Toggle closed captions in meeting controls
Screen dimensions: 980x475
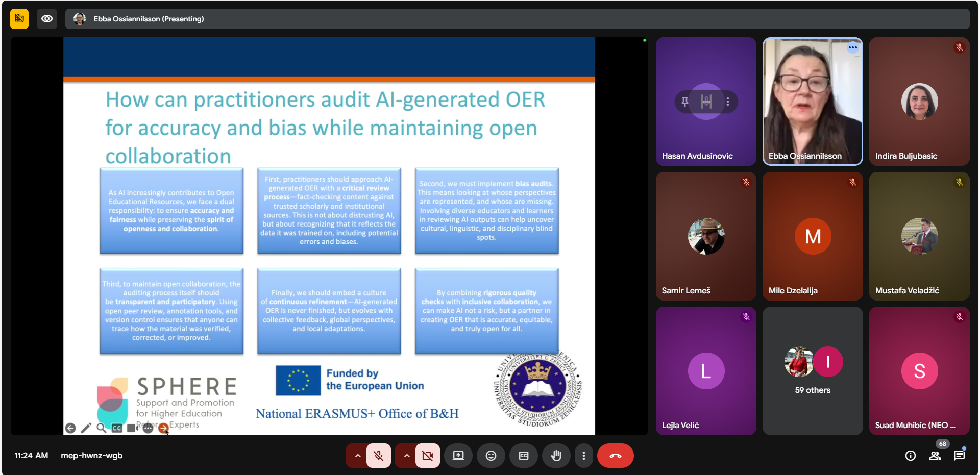523,456
